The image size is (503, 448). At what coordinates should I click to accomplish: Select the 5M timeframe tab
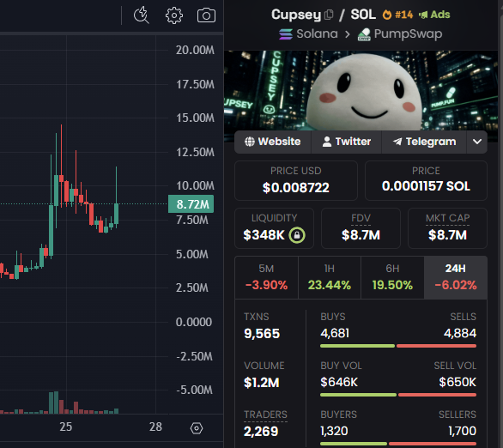pos(266,277)
